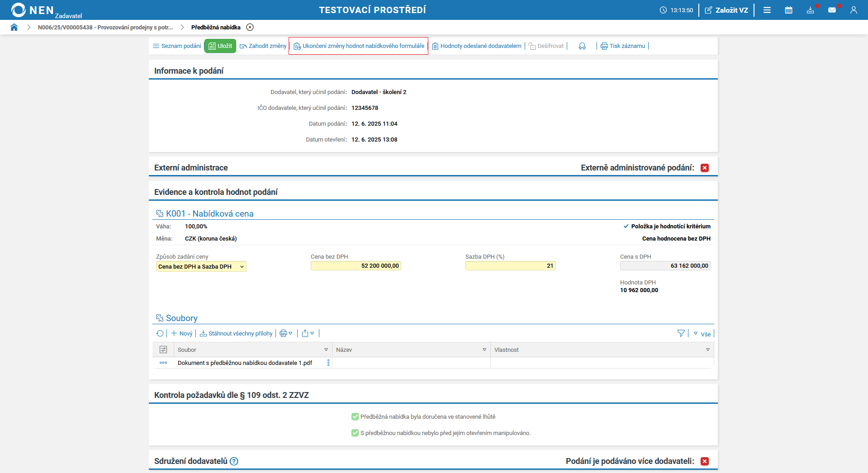
Task: Expand the print dropdown in Soubory toolbar
Action: point(286,333)
